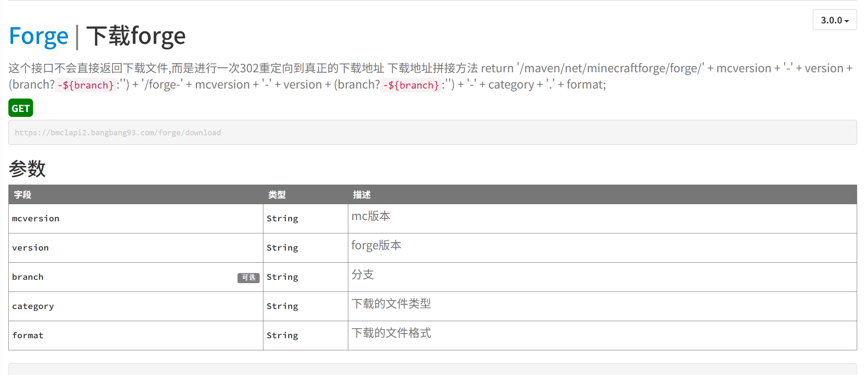Click the 可选 optional badge
The image size is (868, 375).
click(x=248, y=278)
